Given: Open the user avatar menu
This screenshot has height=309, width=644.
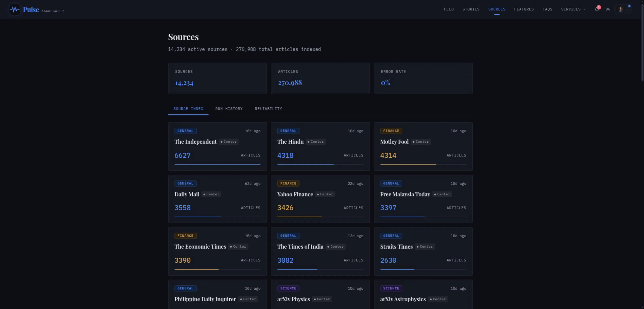Looking at the screenshot, I should [623, 9].
